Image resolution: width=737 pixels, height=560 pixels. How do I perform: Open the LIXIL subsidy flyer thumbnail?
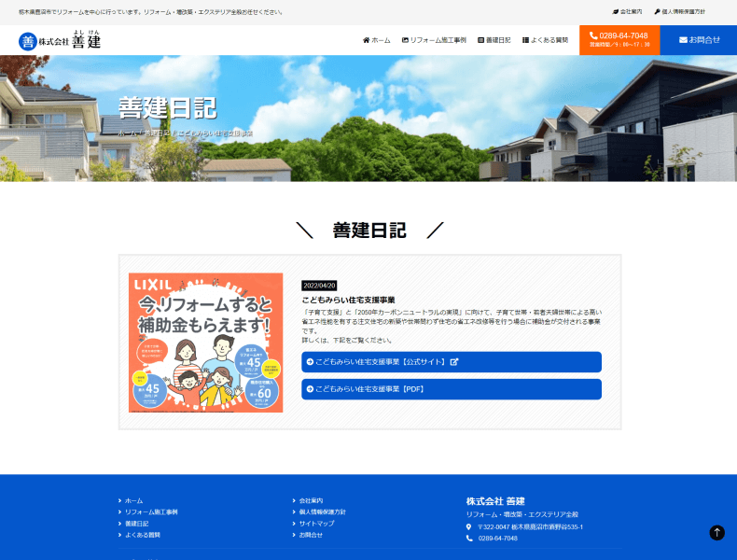206,343
